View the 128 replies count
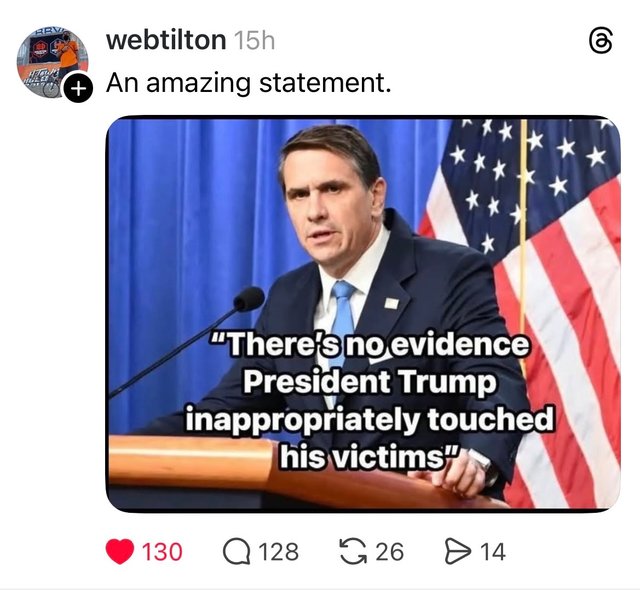 [278, 551]
